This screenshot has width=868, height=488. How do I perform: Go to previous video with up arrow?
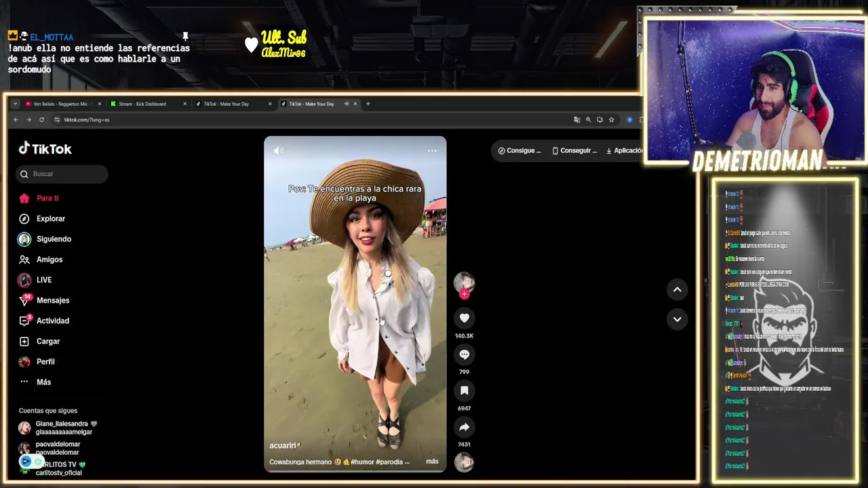677,289
